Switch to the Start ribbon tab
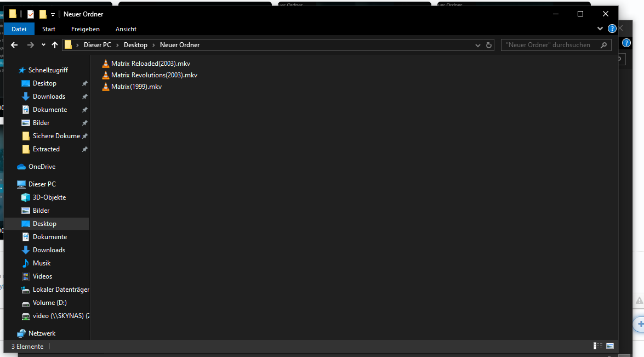This screenshot has width=644, height=357. click(48, 29)
